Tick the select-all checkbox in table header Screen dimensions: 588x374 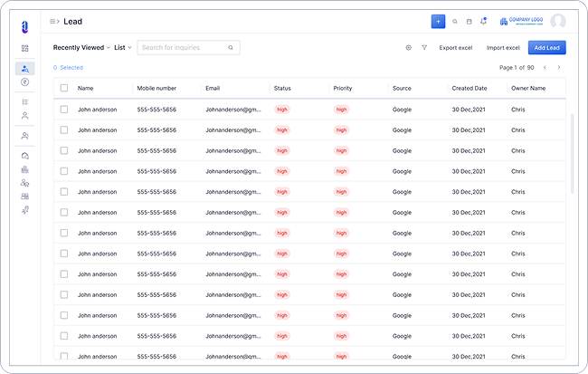tap(64, 88)
